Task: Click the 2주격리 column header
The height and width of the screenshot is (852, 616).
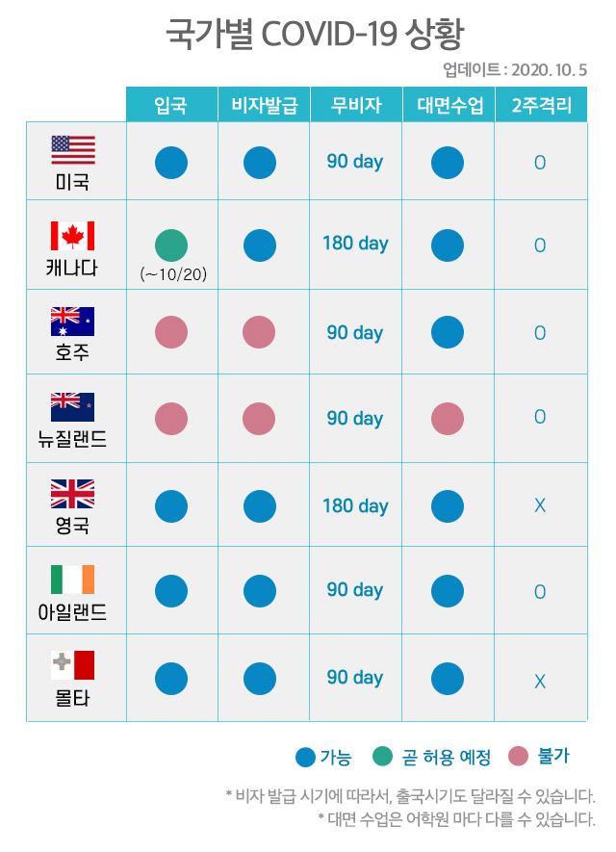Action: (x=542, y=104)
